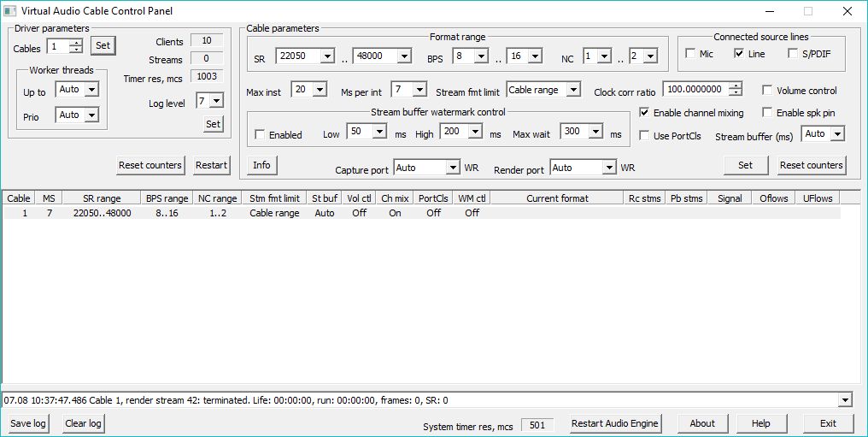The width and height of the screenshot is (868, 437).
Task: Increase the Clock corr ratio stepper
Action: [x=735, y=86]
